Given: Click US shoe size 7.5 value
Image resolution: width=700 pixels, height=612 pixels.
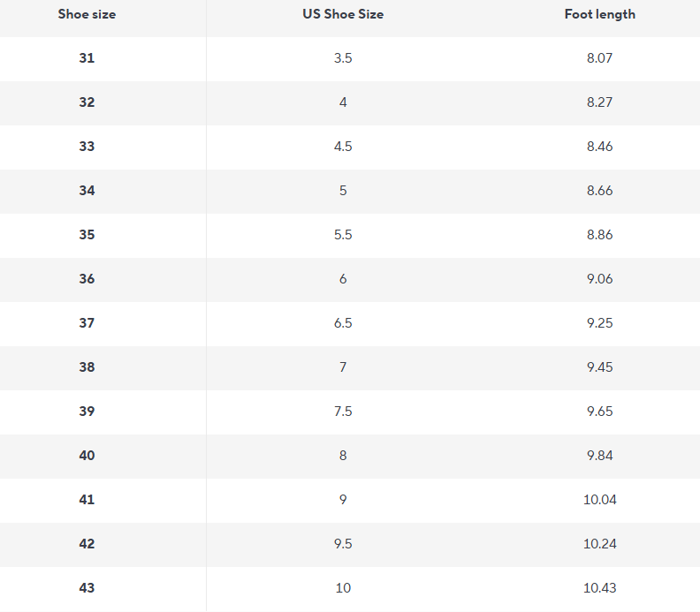Looking at the screenshot, I should [x=343, y=412].
